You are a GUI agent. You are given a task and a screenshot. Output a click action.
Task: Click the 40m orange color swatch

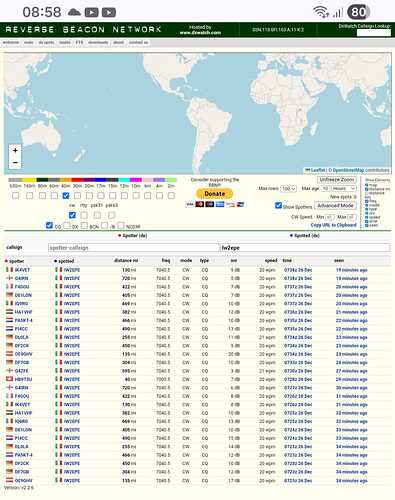(66, 180)
